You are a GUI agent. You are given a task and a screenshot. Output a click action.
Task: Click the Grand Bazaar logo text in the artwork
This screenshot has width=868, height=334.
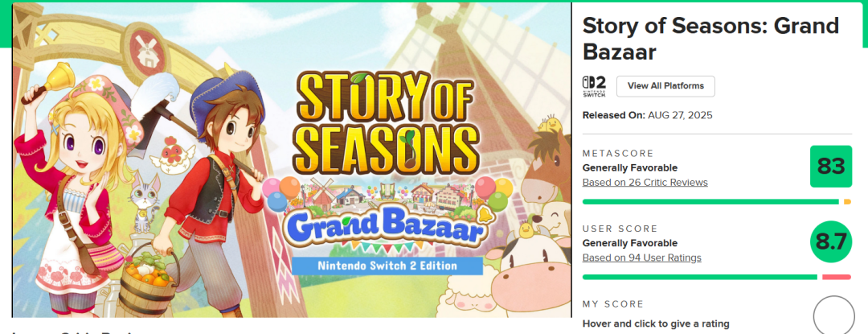[x=386, y=229]
